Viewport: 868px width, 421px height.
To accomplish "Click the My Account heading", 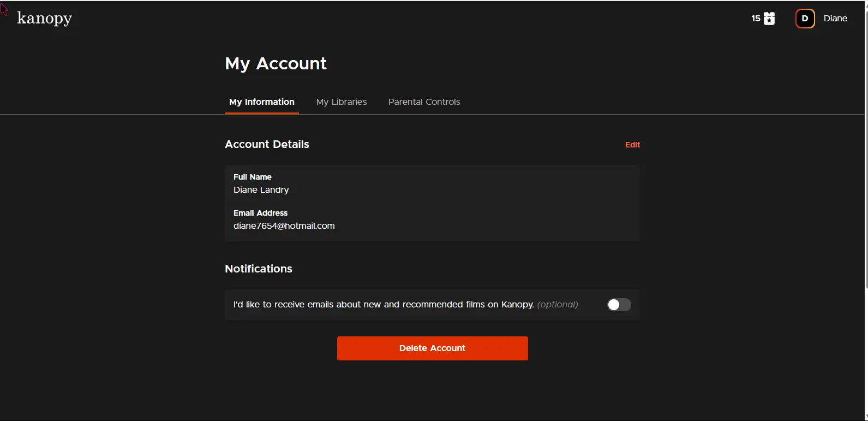I will (276, 64).
